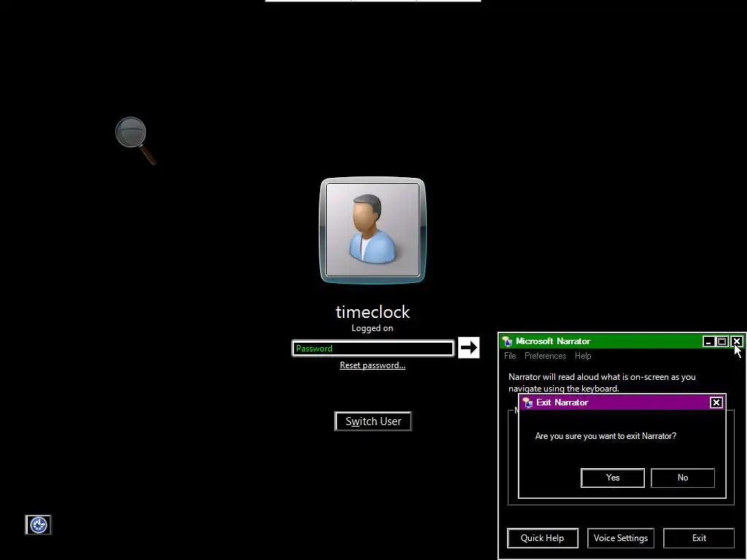
Task: Click the 'Logged on' status text
Action: (372, 328)
